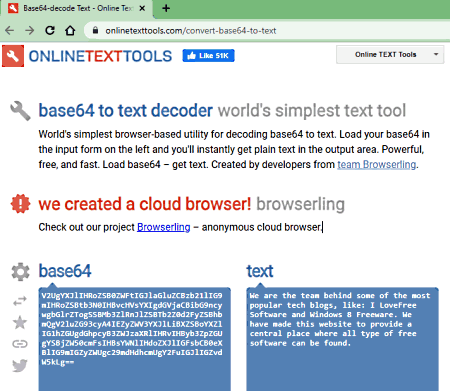Click inside the base64 input textarea
The width and height of the screenshot is (450, 391).
(x=135, y=339)
